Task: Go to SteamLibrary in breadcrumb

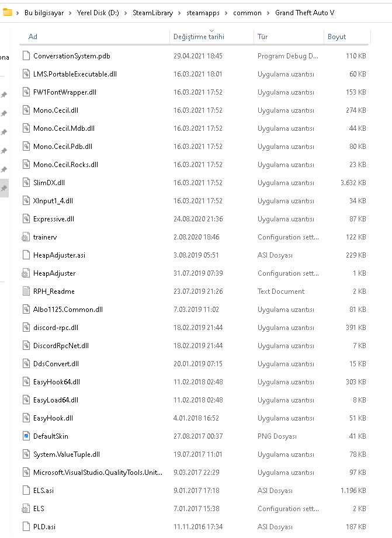Action: [152, 13]
